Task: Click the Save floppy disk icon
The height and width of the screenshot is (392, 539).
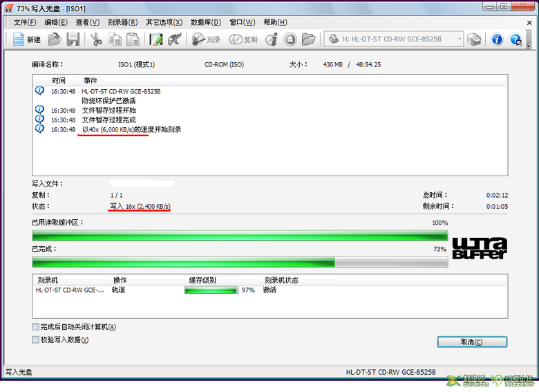Action: point(73,39)
